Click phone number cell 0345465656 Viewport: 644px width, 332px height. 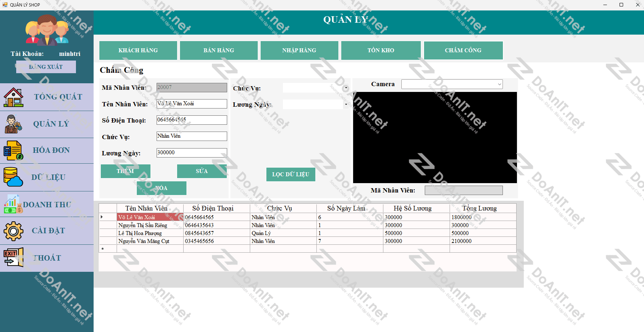pos(217,241)
